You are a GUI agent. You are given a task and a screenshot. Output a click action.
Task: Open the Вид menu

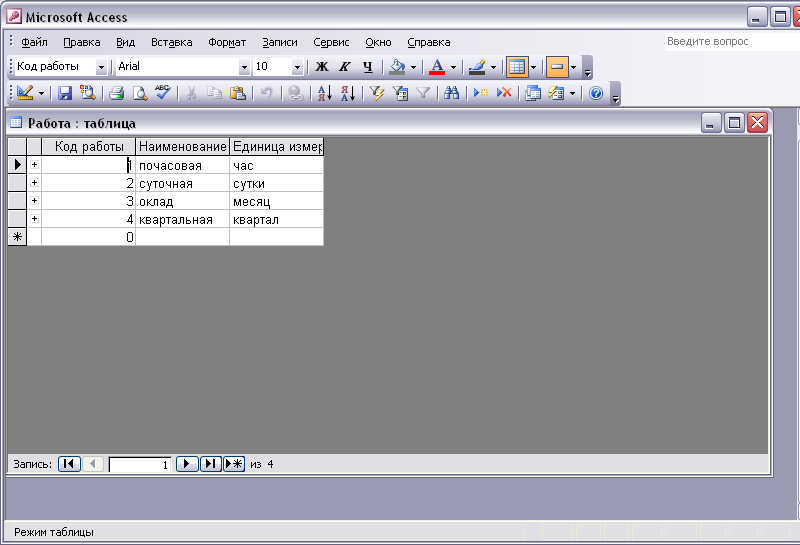126,42
